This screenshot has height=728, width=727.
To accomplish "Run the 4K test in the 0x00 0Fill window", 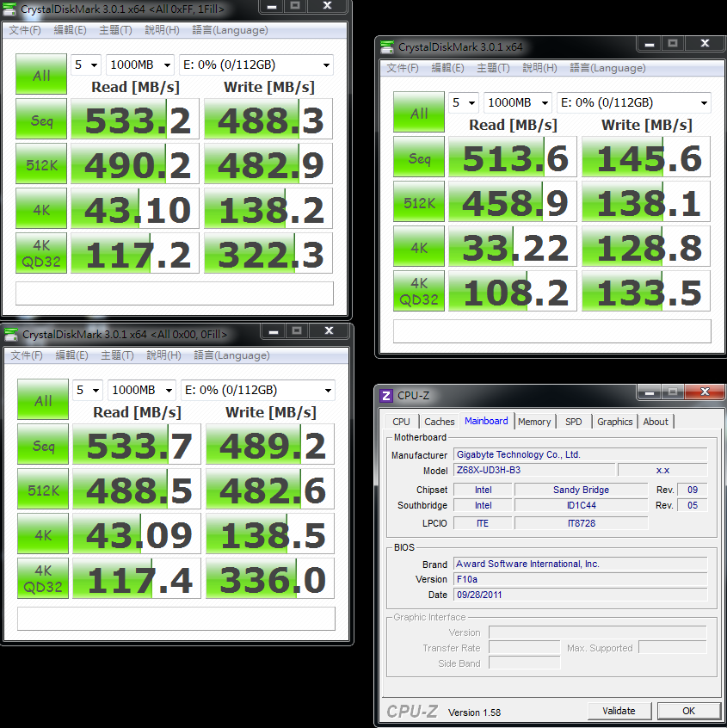I will point(43,534).
